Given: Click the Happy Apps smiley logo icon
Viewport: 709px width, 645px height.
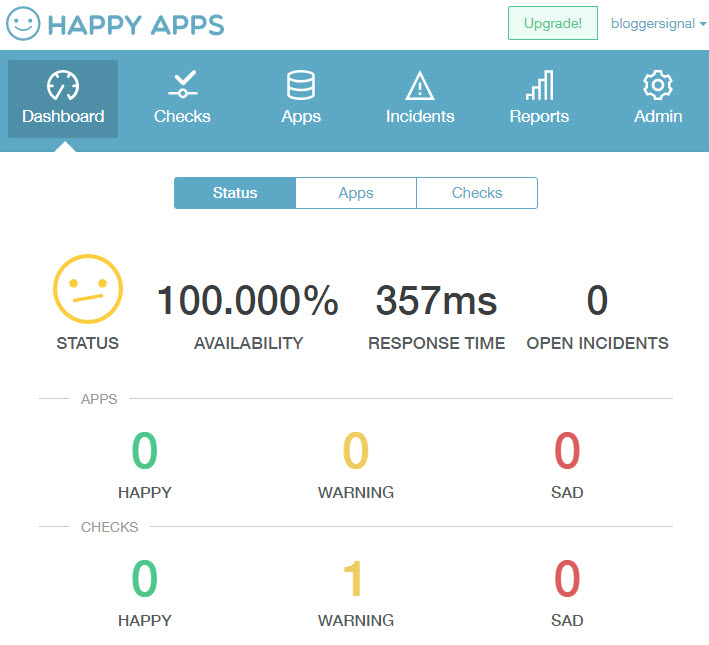Looking at the screenshot, I should coord(23,24).
